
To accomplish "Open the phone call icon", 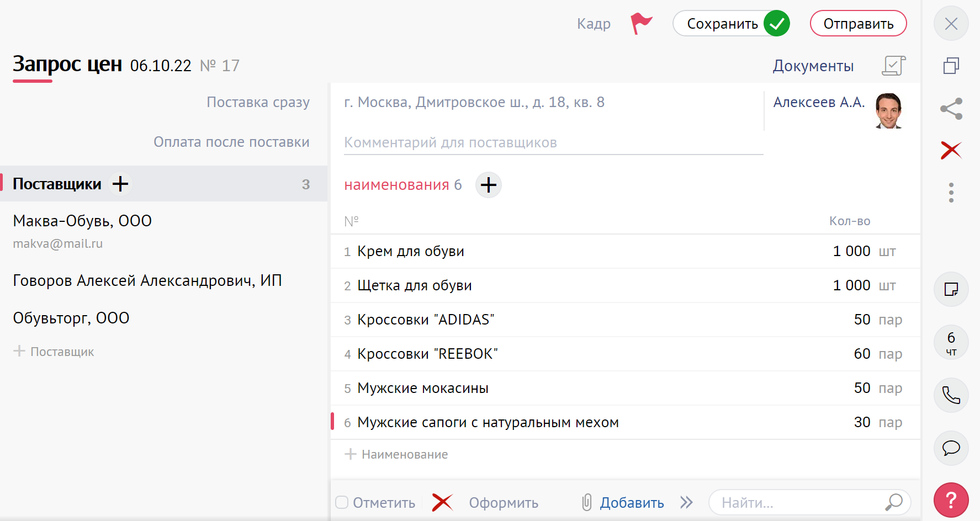I will pyautogui.click(x=951, y=395).
